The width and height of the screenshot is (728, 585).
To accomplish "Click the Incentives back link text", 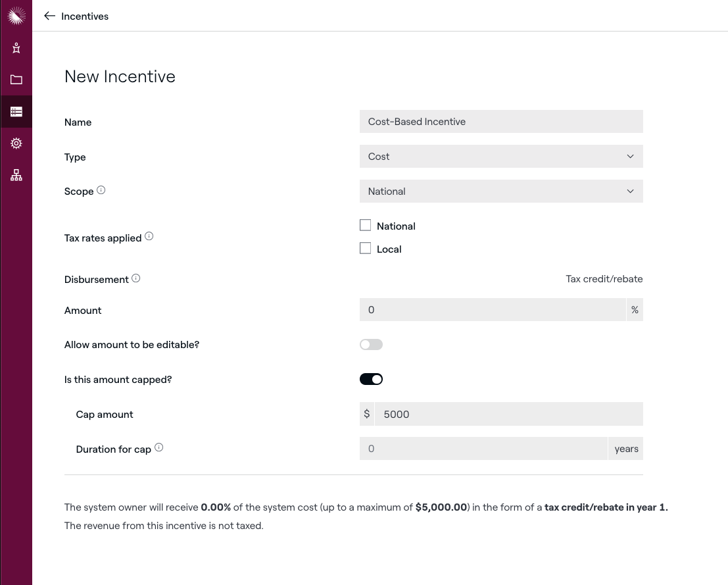I will click(85, 16).
